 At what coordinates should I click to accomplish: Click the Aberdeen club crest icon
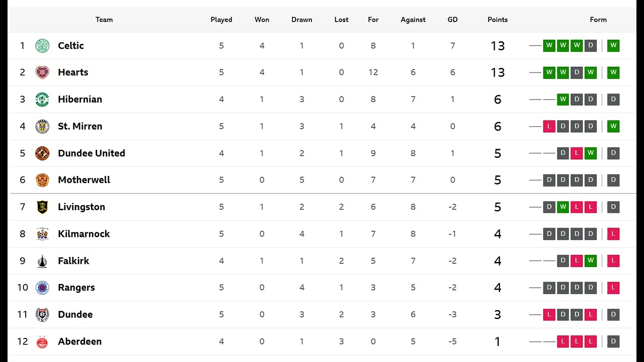click(x=42, y=341)
